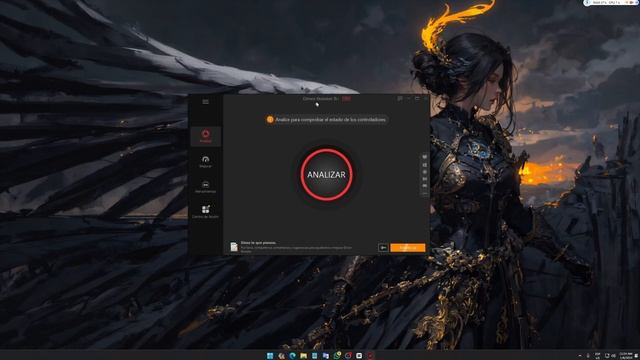Start the scan with the ANALIZAR button
Image resolution: width=640 pixels, height=360 pixels.
(326, 175)
